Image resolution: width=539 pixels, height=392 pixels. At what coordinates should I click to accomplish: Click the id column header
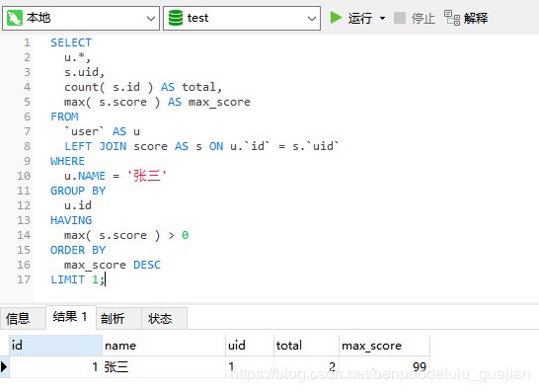[55, 346]
